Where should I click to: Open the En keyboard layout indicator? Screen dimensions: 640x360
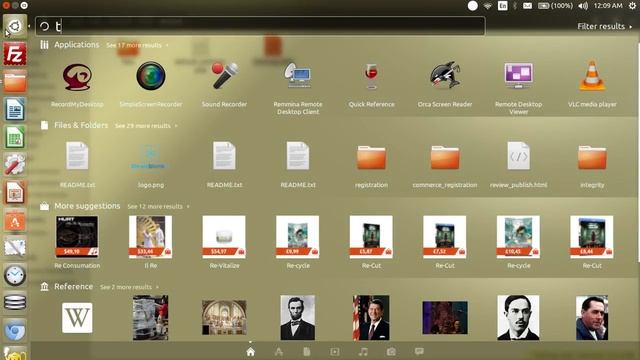pyautogui.click(x=502, y=6)
